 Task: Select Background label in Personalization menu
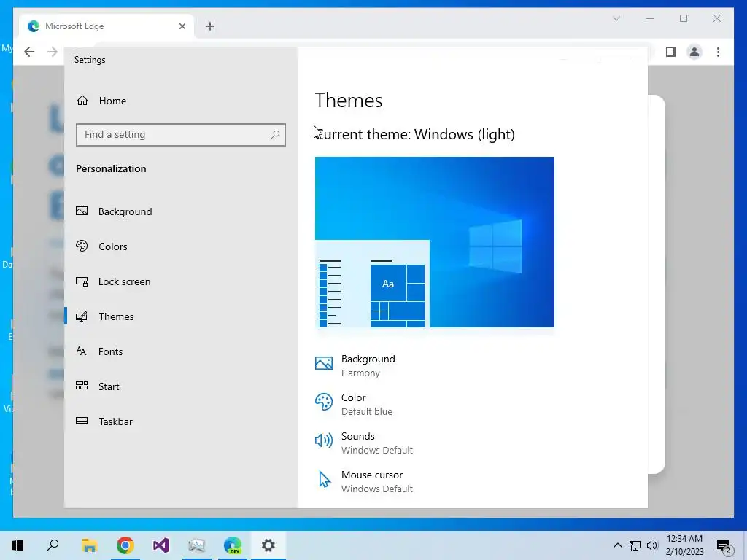pyautogui.click(x=125, y=211)
